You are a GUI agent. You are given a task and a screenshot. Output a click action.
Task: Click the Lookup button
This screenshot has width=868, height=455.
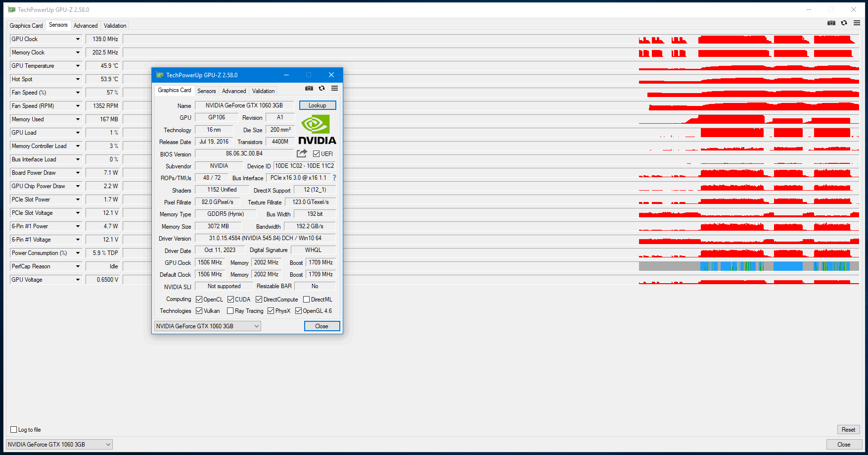(318, 105)
